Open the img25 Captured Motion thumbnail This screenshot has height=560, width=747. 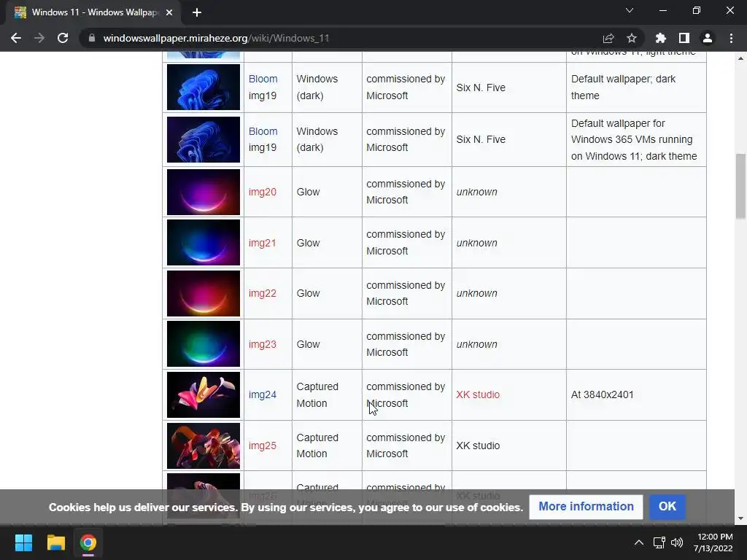tap(204, 446)
